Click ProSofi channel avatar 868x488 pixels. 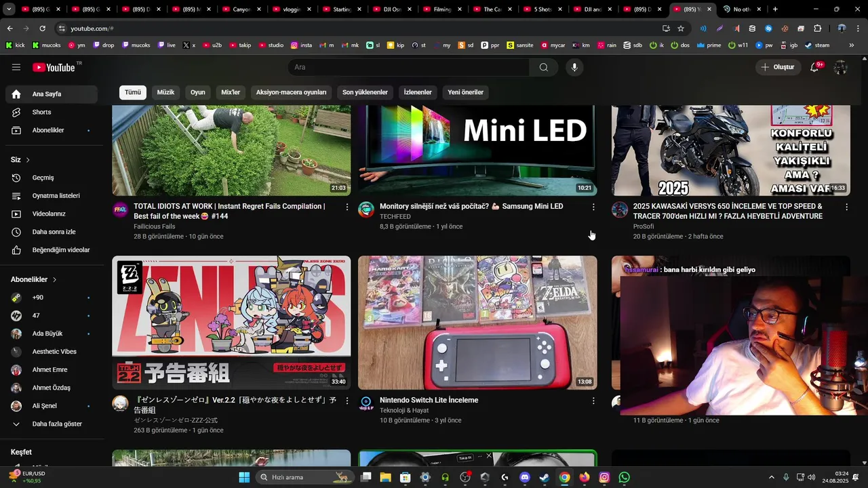(x=620, y=209)
